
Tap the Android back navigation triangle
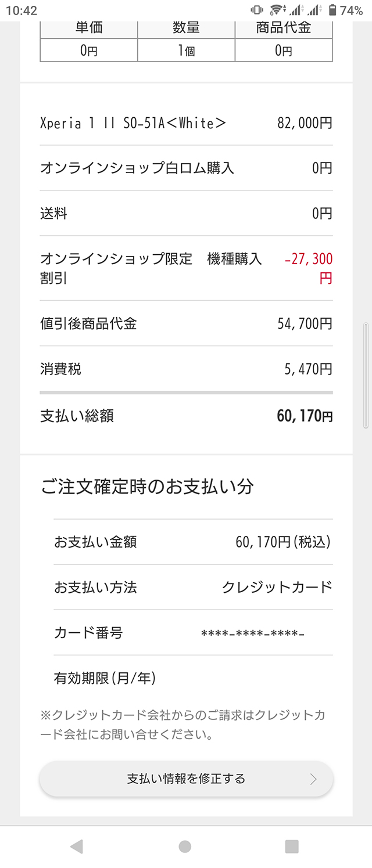tap(76, 847)
